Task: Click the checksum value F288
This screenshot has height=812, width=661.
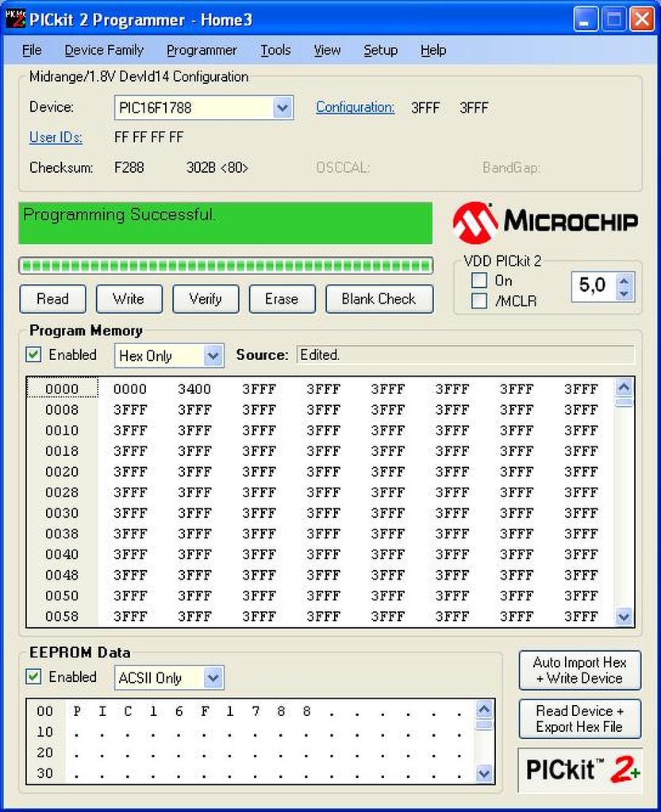Action: [129, 168]
